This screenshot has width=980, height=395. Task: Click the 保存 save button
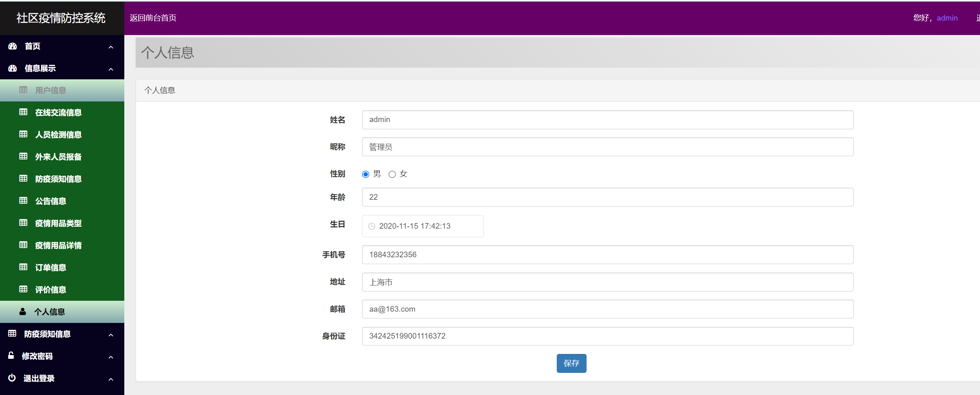point(571,363)
